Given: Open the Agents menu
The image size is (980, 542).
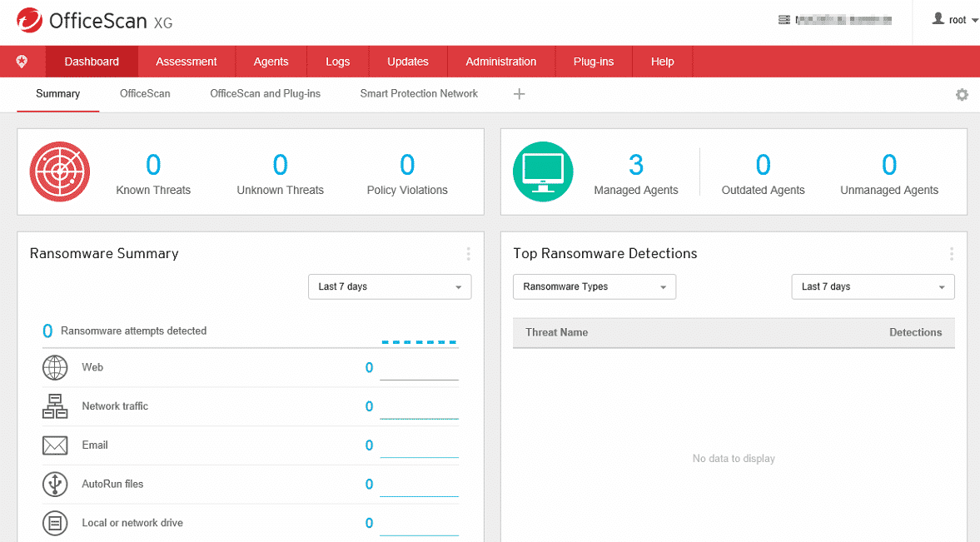Looking at the screenshot, I should tap(271, 62).
